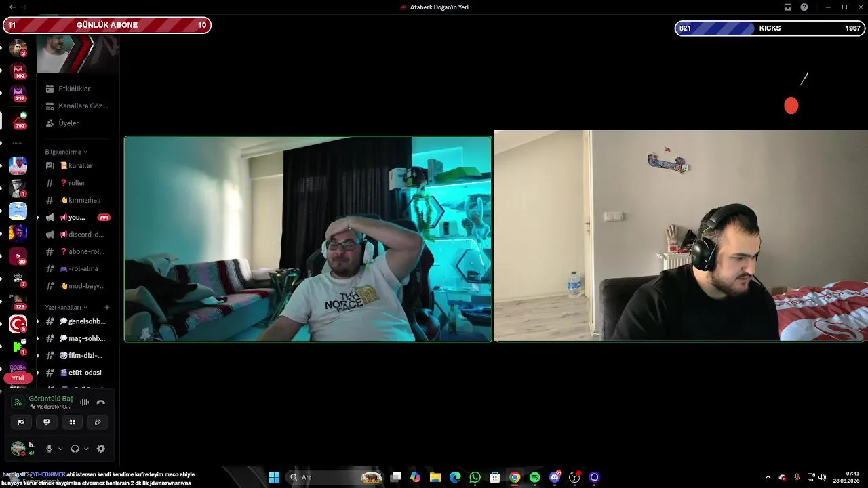868x488 pixels.
Task: Open the etüt-odasi text channel
Action: coord(77,373)
